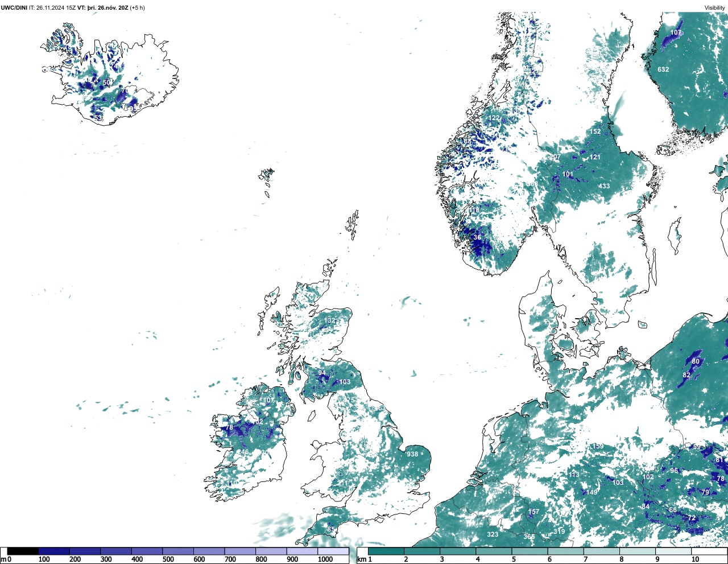The height and width of the screenshot is (564, 728).
Task: Click the '94' value in southern Scotland
Action: click(322, 373)
